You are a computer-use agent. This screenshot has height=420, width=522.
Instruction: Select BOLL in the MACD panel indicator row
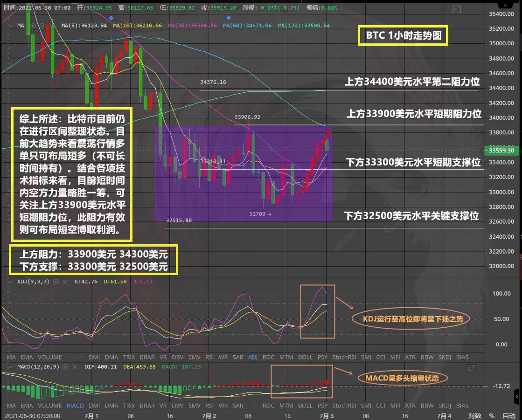tap(305, 406)
